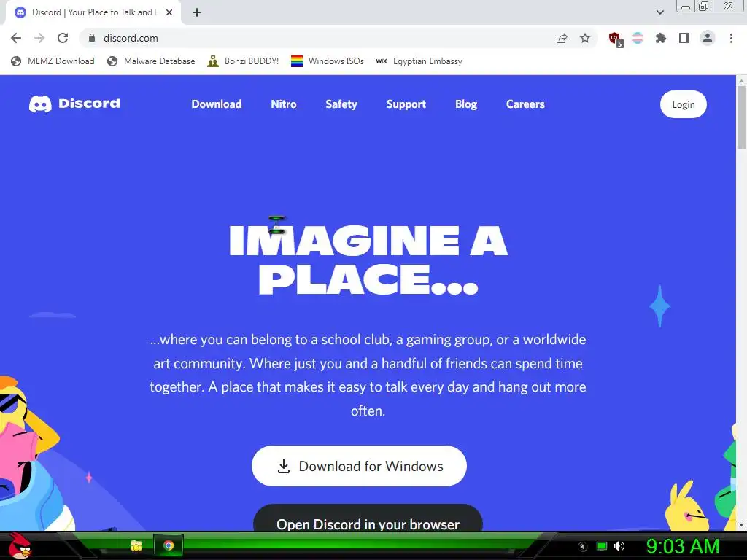The width and height of the screenshot is (747, 560).
Task: Select the Chrome taskbar icon
Action: pos(169,545)
